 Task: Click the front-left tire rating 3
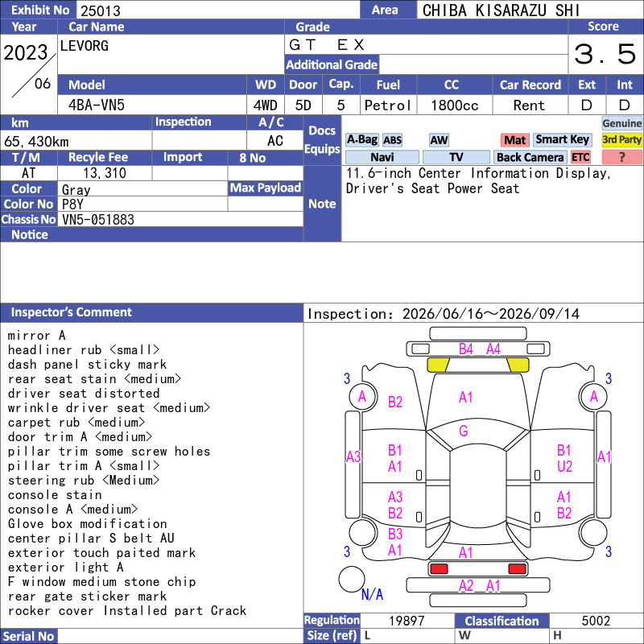347,378
